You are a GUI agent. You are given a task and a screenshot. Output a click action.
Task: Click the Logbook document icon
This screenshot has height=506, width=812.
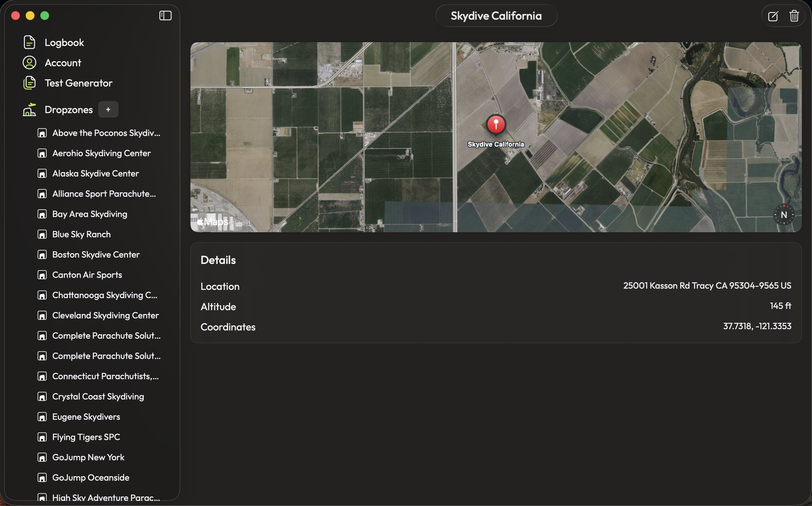(x=30, y=43)
